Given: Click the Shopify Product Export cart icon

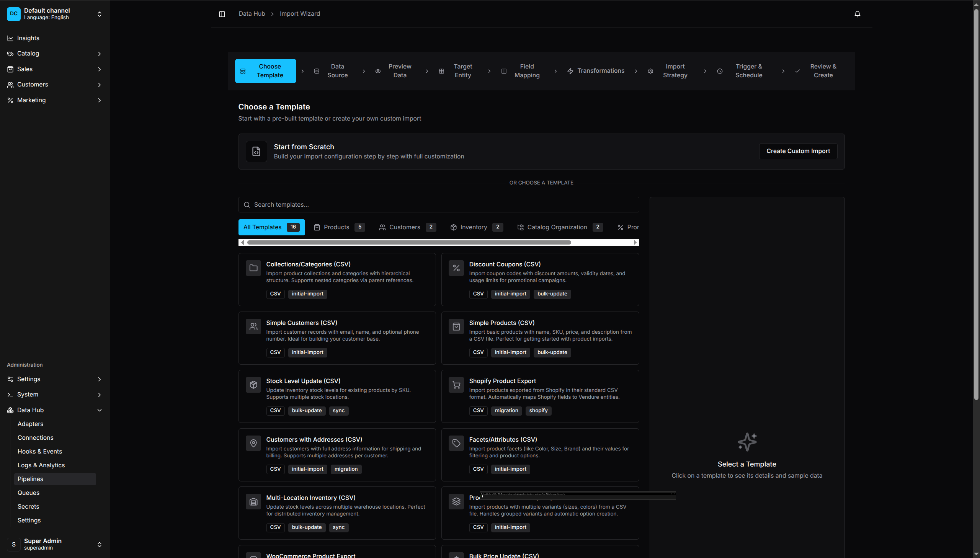Looking at the screenshot, I should (x=456, y=385).
